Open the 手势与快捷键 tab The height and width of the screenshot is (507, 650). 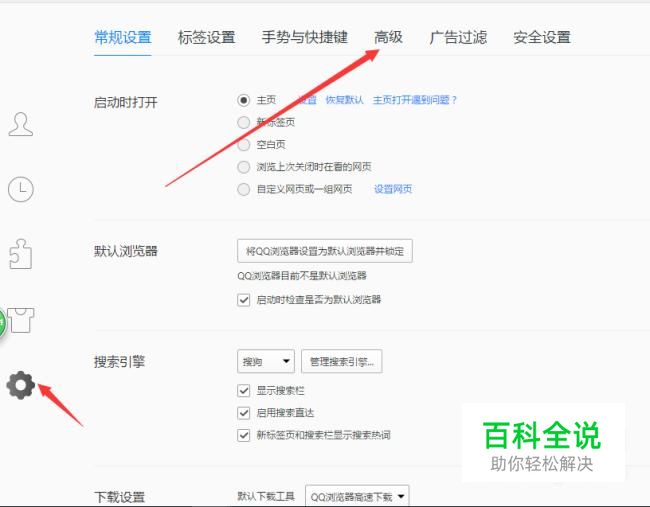pos(304,37)
